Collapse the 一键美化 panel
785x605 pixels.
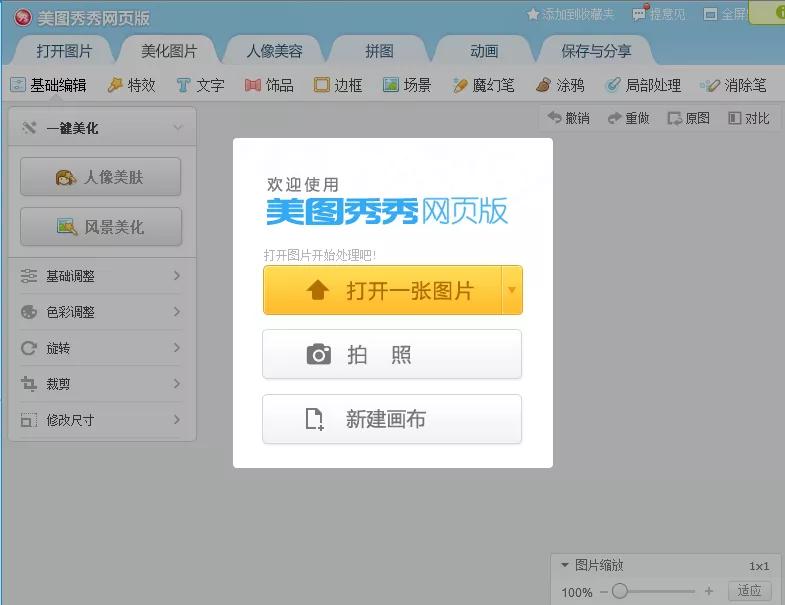click(x=177, y=128)
